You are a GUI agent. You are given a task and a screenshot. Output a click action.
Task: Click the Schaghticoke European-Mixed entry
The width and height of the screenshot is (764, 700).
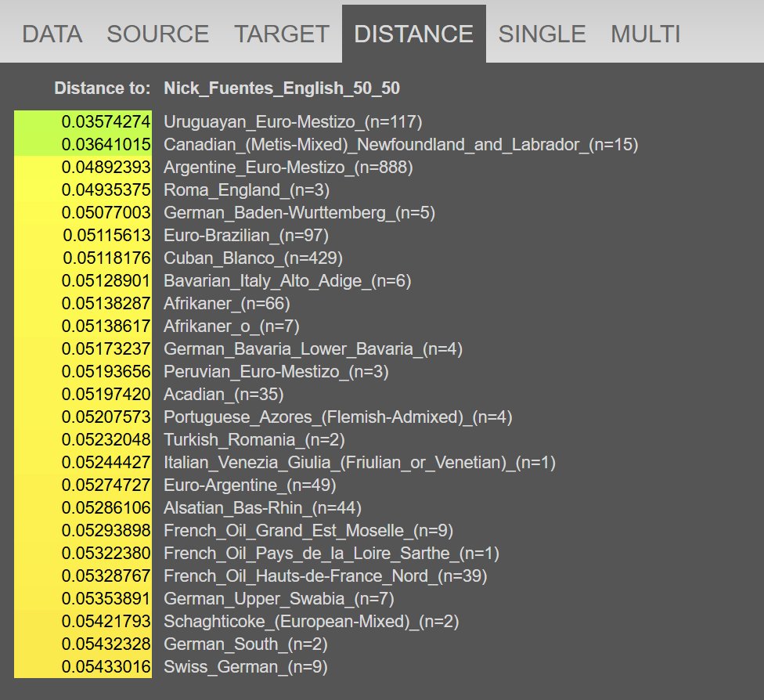(x=312, y=622)
